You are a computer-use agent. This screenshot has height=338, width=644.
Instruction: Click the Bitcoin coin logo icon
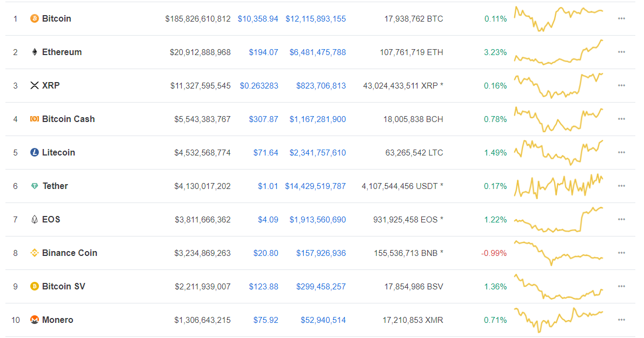[35, 18]
